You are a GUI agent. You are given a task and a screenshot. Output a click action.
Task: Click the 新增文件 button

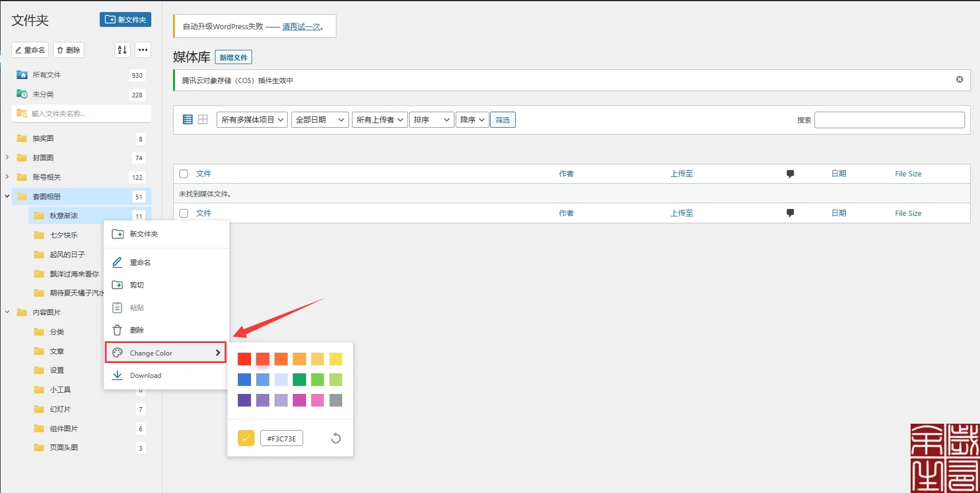point(233,57)
